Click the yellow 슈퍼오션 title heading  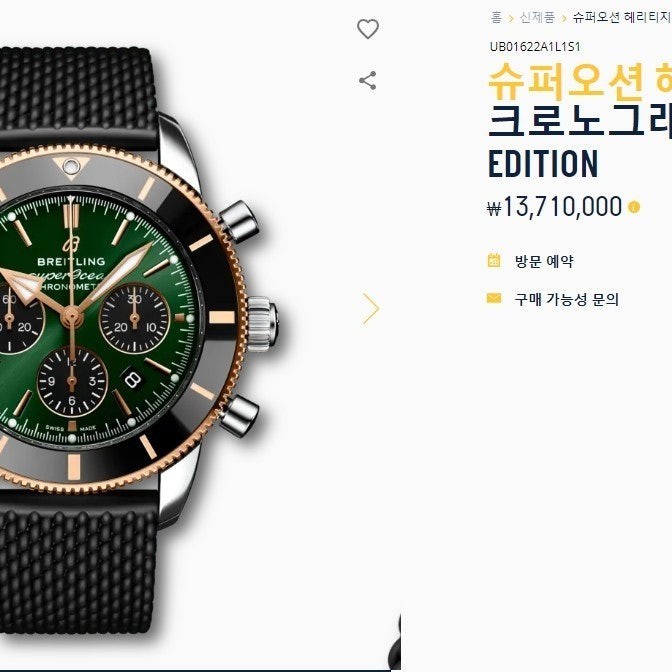click(x=580, y=81)
